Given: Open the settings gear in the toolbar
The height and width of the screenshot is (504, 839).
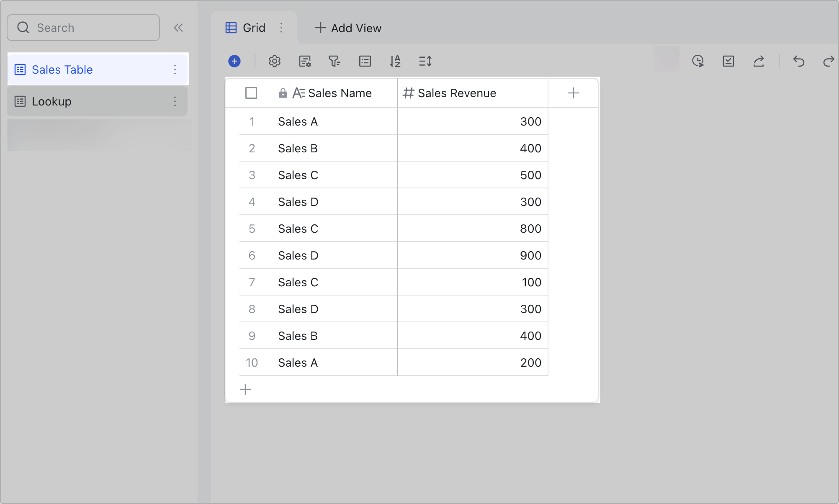Looking at the screenshot, I should click(275, 61).
